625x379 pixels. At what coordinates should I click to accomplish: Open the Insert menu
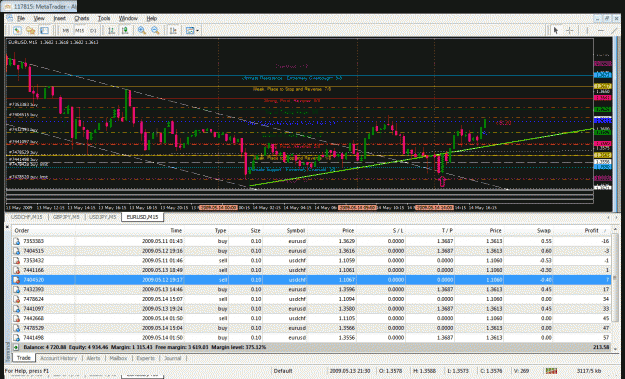tap(59, 18)
